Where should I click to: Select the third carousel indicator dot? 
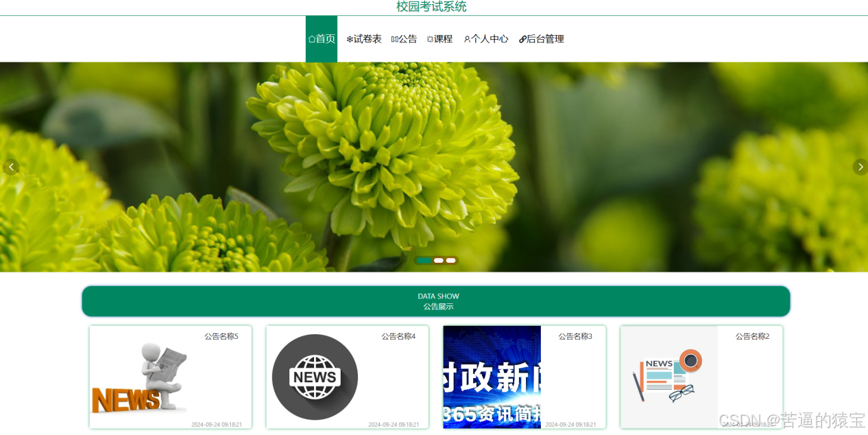tap(451, 260)
